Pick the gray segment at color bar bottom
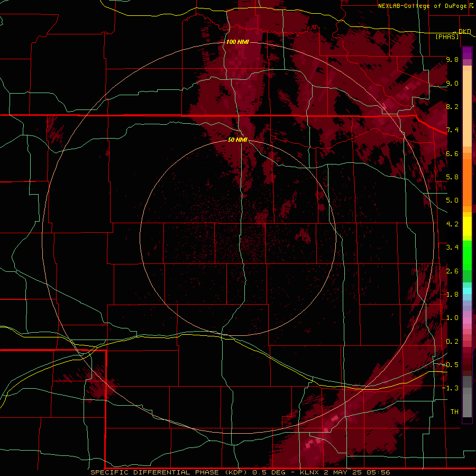This screenshot has width=476, height=476. pyautogui.click(x=467, y=405)
